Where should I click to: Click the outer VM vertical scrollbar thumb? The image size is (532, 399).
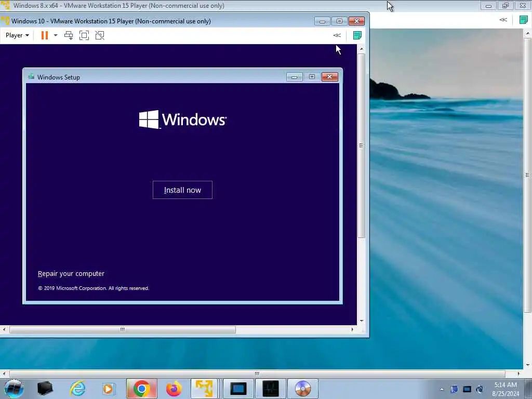[527, 175]
